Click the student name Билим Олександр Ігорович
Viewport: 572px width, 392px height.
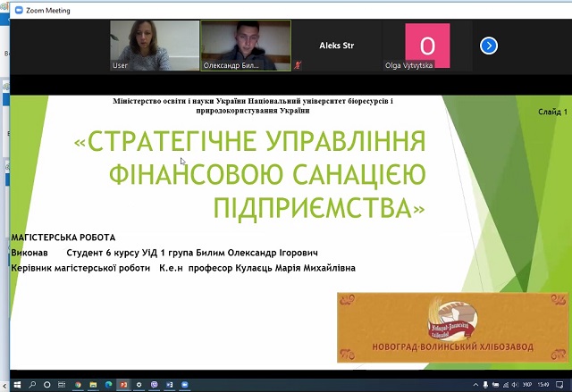coord(257,253)
